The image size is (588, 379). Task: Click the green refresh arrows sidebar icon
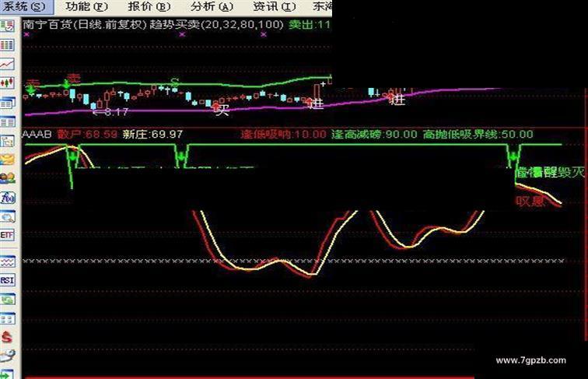coord(8,300)
